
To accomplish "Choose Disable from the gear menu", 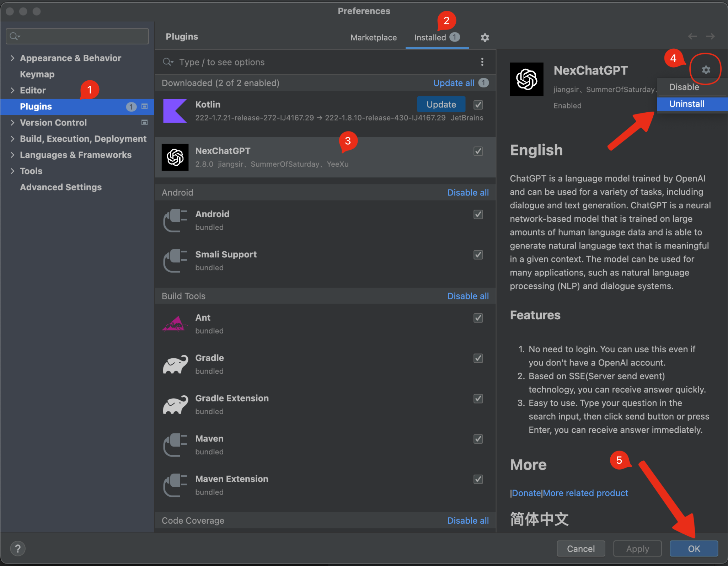I will pyautogui.click(x=692, y=87).
